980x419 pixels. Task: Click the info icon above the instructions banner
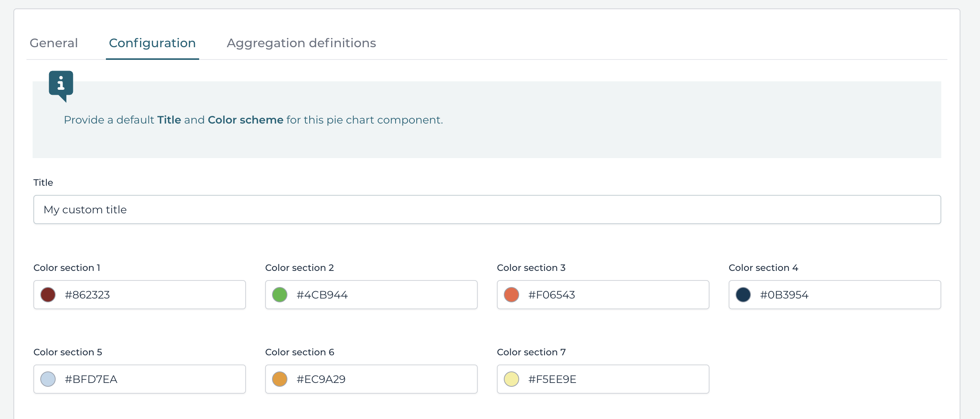pos(61,84)
